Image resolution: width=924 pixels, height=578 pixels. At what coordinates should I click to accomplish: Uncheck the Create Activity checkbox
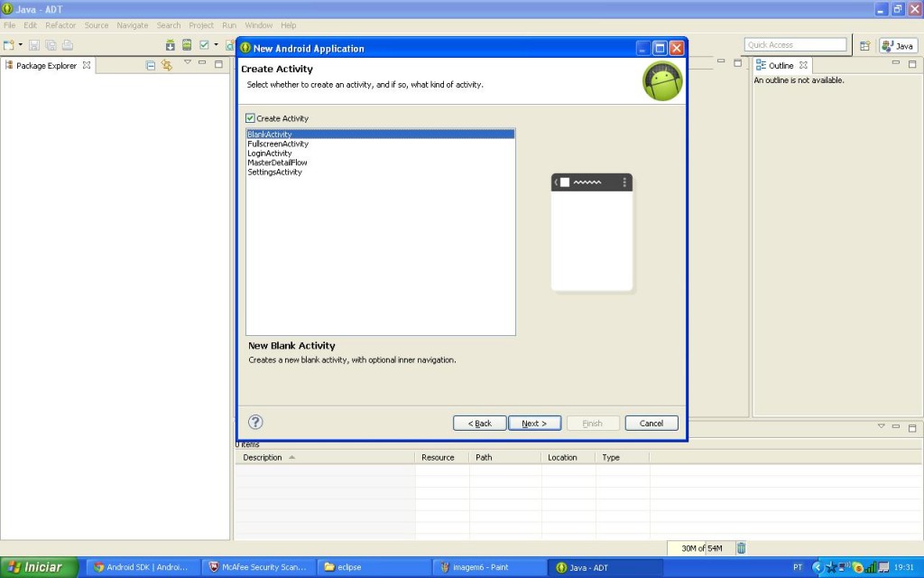coord(251,118)
